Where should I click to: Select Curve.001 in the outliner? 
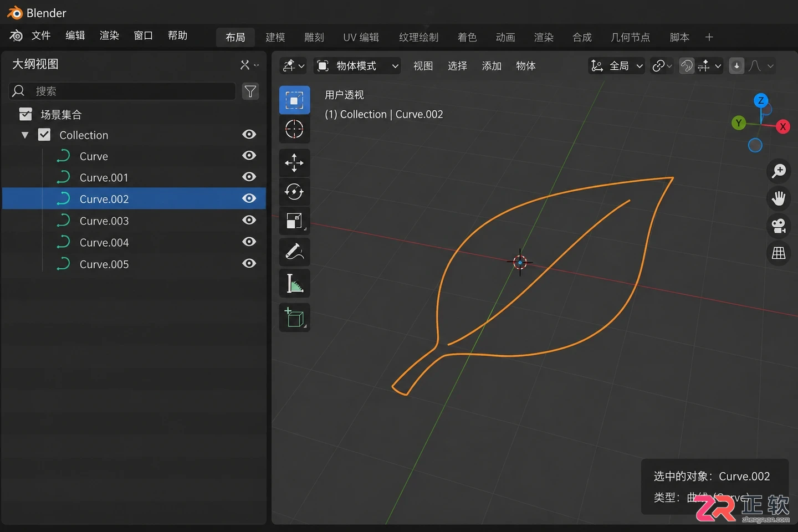tap(134, 177)
